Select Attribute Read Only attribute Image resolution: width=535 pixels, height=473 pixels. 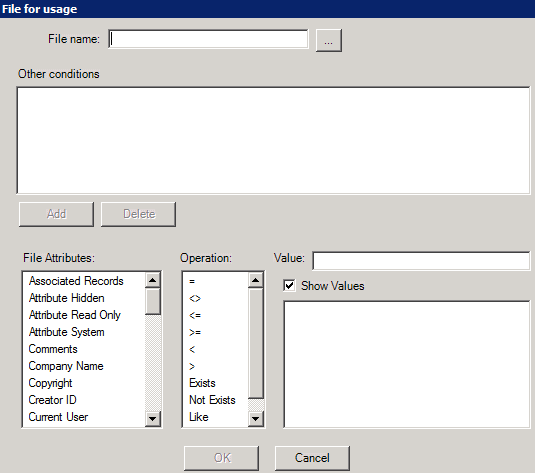75,315
